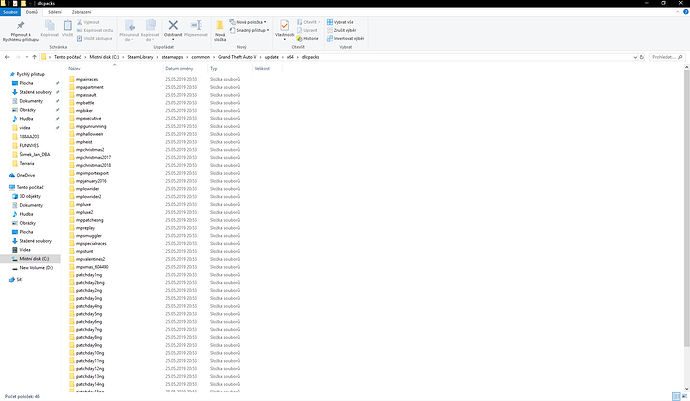Open OneDrive in the navigation pane
The width and height of the screenshot is (690, 401).
(x=25, y=174)
